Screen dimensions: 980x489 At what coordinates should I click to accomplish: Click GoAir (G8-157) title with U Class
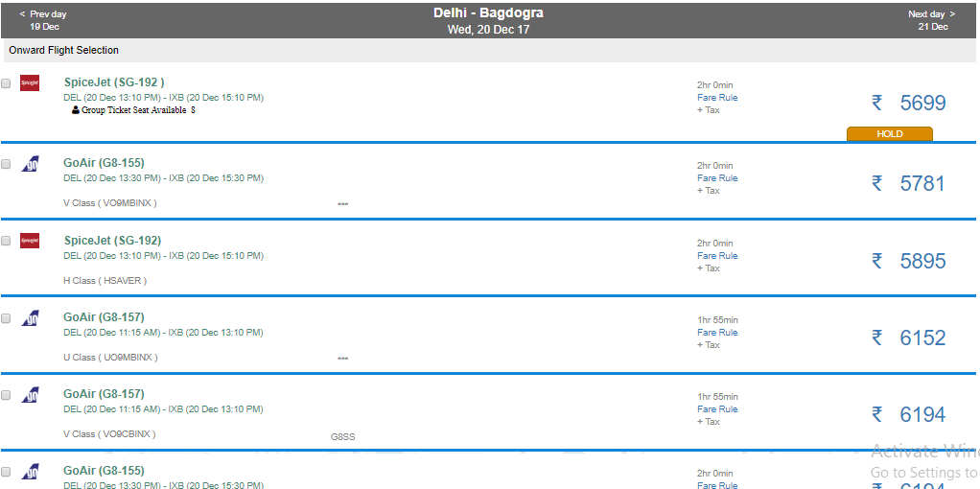pyautogui.click(x=104, y=317)
